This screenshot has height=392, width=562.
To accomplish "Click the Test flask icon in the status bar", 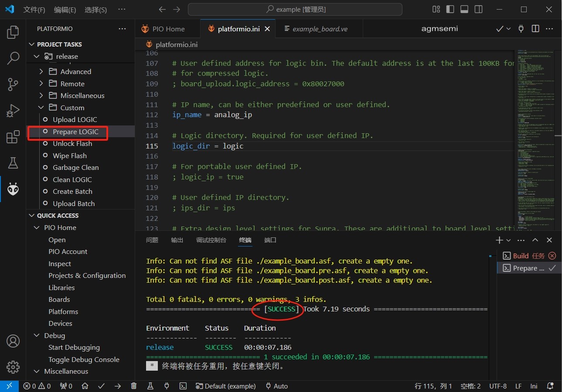I will (x=150, y=386).
